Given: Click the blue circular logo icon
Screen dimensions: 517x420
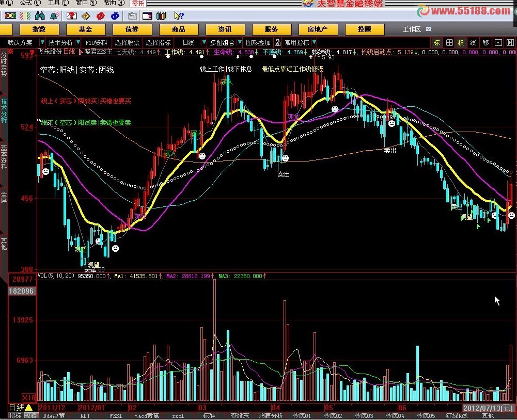Looking at the screenshot, I should point(115,15).
